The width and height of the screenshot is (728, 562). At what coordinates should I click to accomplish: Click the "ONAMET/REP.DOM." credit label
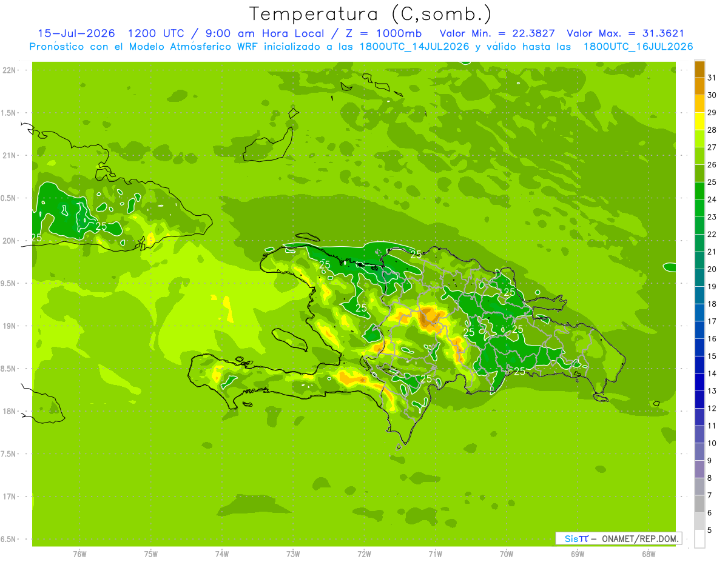click(x=640, y=538)
